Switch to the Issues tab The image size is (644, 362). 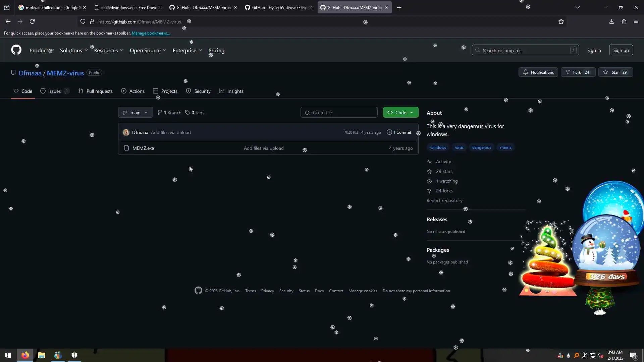54,91
